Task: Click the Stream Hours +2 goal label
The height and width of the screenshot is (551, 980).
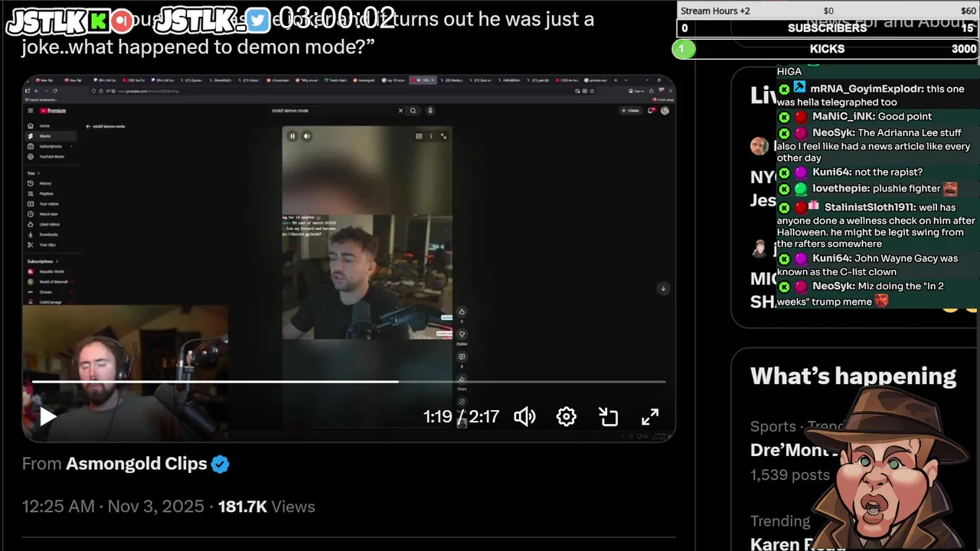Action: [x=715, y=11]
